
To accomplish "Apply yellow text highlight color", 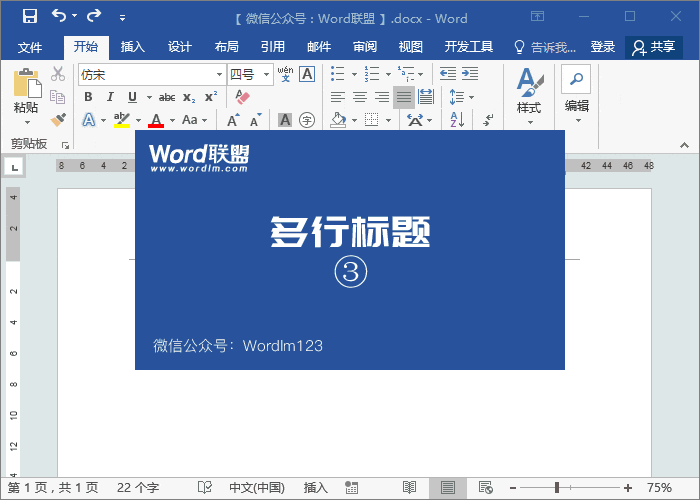I will tap(121, 120).
